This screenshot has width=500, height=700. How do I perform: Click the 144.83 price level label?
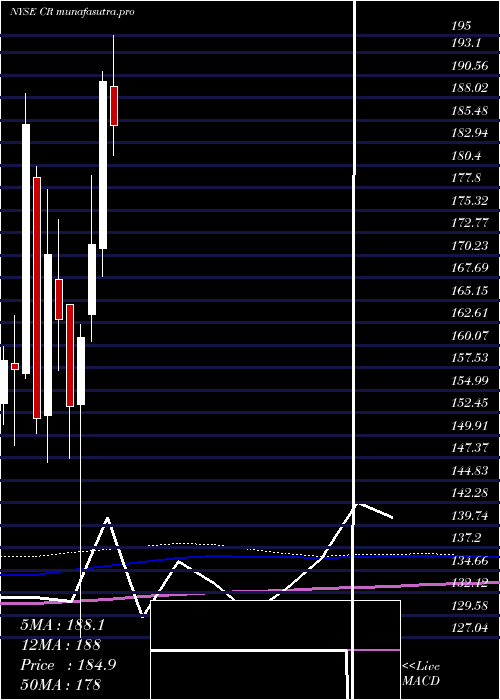click(470, 471)
